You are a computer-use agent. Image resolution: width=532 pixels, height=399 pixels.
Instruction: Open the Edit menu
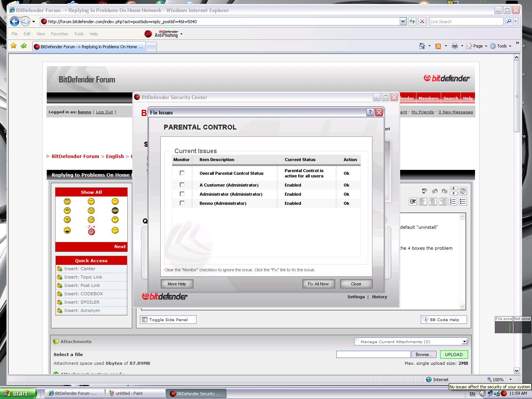click(x=27, y=34)
